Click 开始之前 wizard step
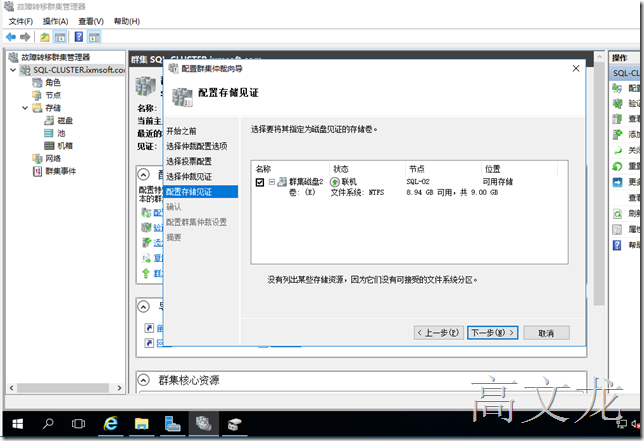 (x=181, y=131)
